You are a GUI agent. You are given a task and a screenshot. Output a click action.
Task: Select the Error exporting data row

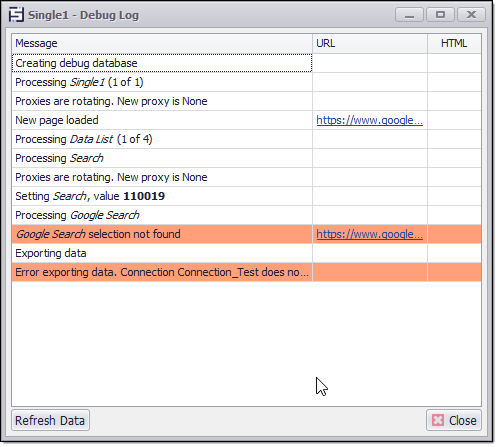click(x=246, y=272)
